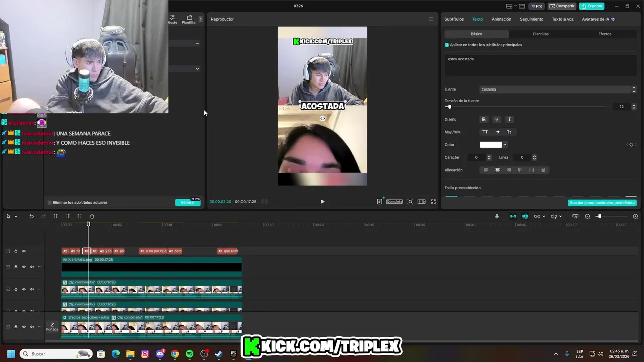Click 'Guardar como parámetro predefinido' button
This screenshot has height=362, width=644.
point(602,203)
